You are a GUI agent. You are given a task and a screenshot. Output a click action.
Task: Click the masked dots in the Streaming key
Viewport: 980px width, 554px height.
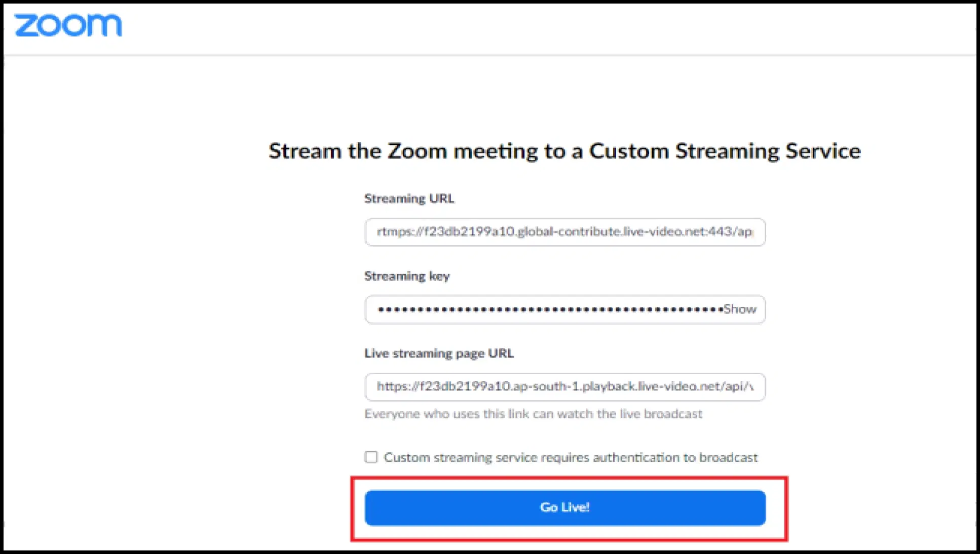(547, 309)
